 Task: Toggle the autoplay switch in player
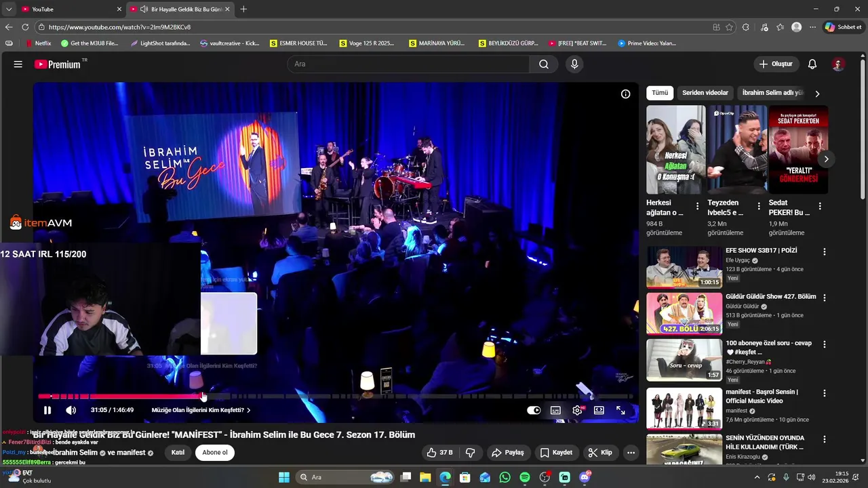[534, 410]
